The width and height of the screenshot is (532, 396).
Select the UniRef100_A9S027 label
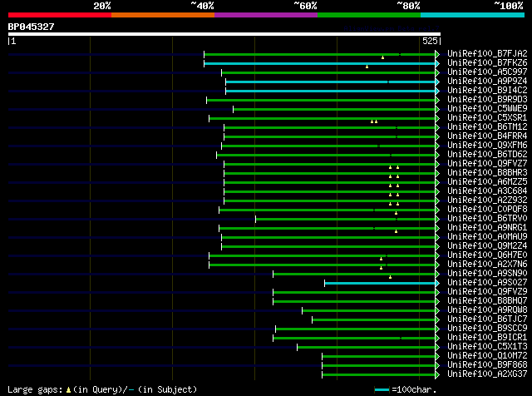(x=487, y=283)
